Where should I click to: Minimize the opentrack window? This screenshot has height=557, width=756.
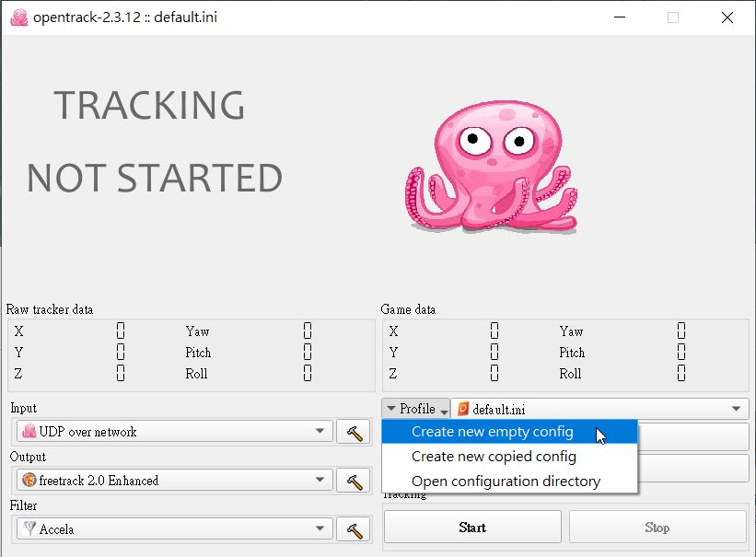click(620, 17)
